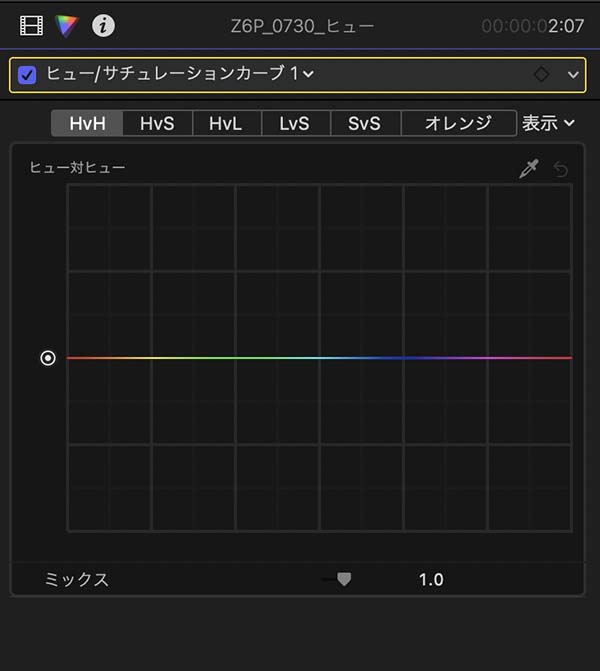This screenshot has width=600, height=671.
Task: Click the circular curve control point
Action: click(48, 358)
